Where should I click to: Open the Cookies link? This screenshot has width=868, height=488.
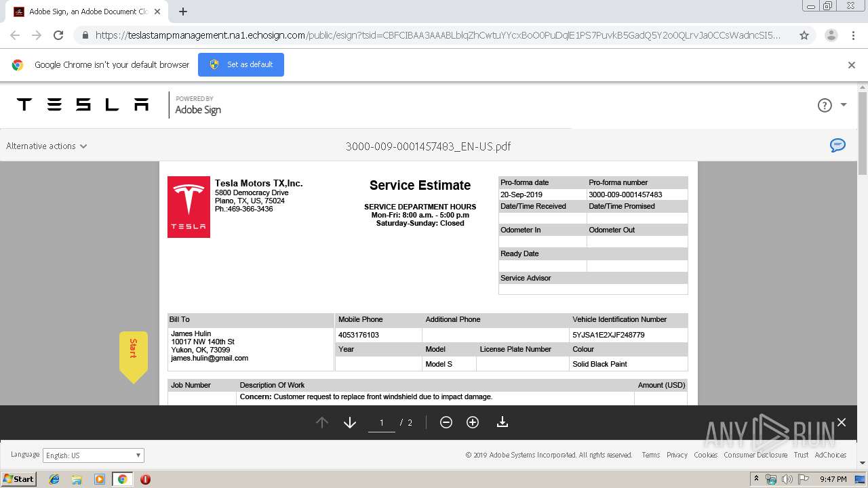click(x=705, y=455)
